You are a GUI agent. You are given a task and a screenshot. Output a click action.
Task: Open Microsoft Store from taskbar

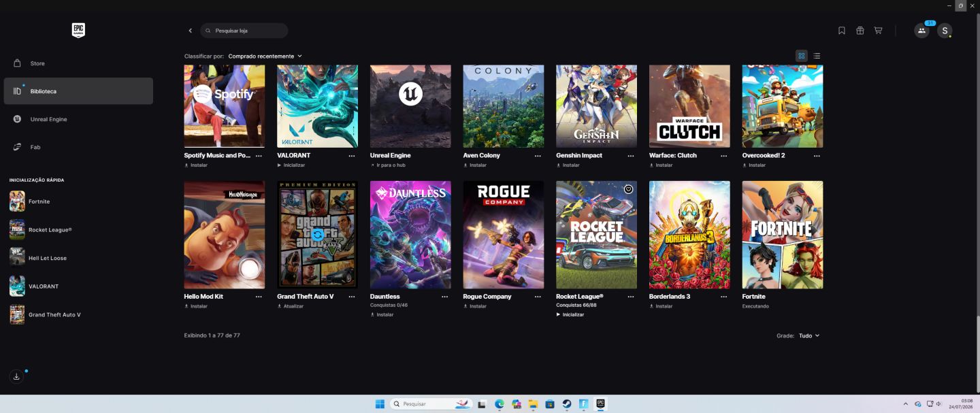pos(550,404)
